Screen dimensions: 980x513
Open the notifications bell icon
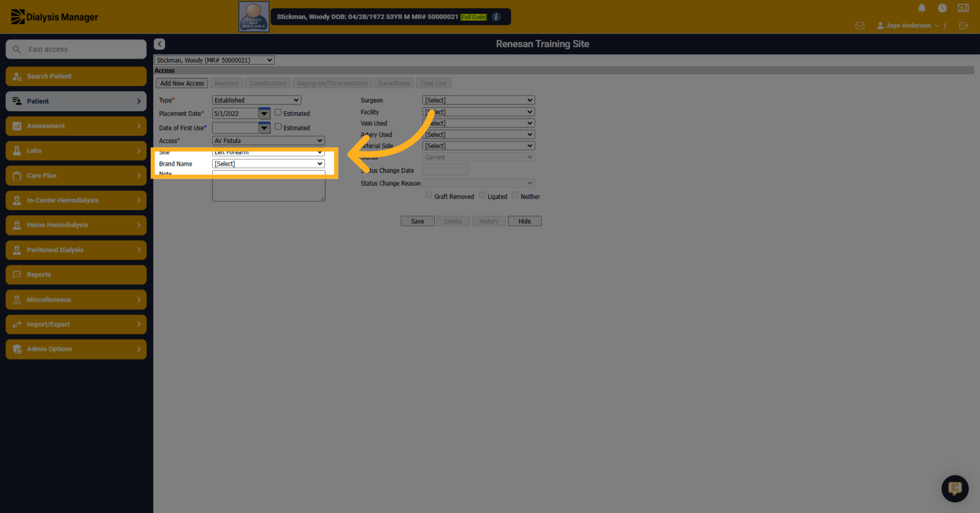pos(922,8)
